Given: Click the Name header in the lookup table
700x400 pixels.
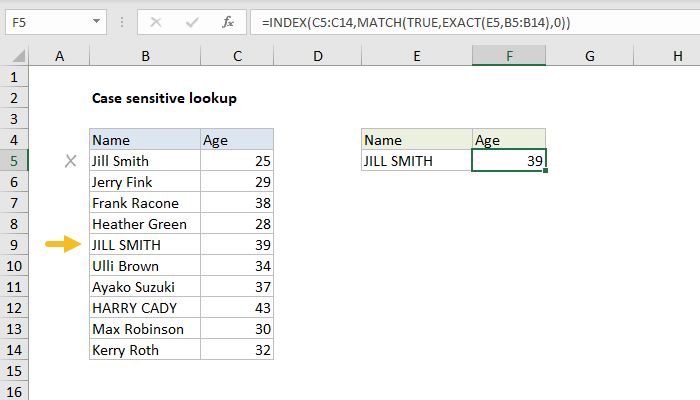Looking at the screenshot, I should [416, 140].
